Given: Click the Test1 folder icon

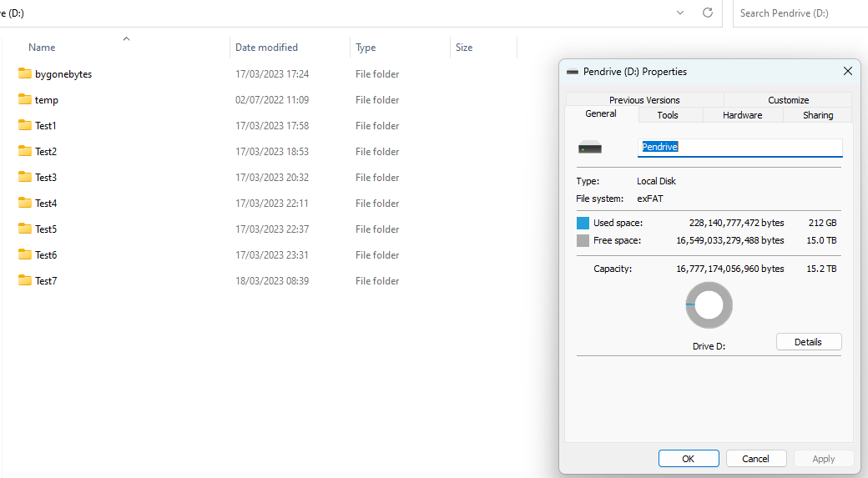Looking at the screenshot, I should click(24, 126).
